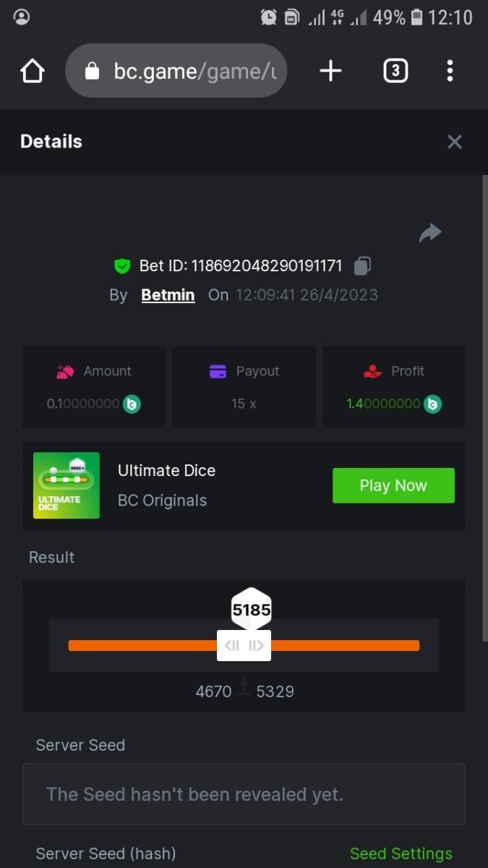Share this bet with arrow icon
The height and width of the screenshot is (868, 488).
(x=430, y=233)
